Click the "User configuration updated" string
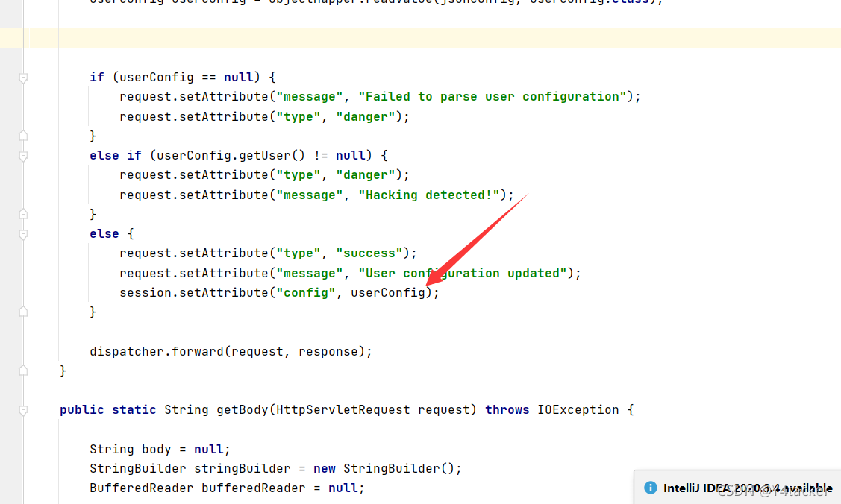Viewport: 841px width, 504px height. [x=463, y=273]
